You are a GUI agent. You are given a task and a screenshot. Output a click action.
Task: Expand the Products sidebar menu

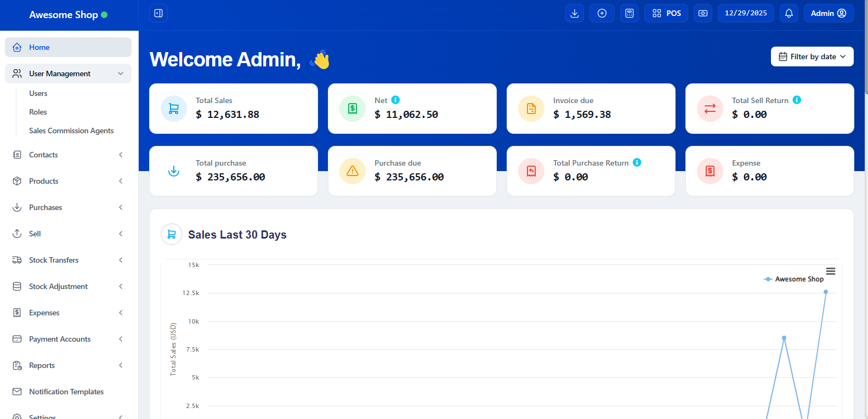click(68, 181)
